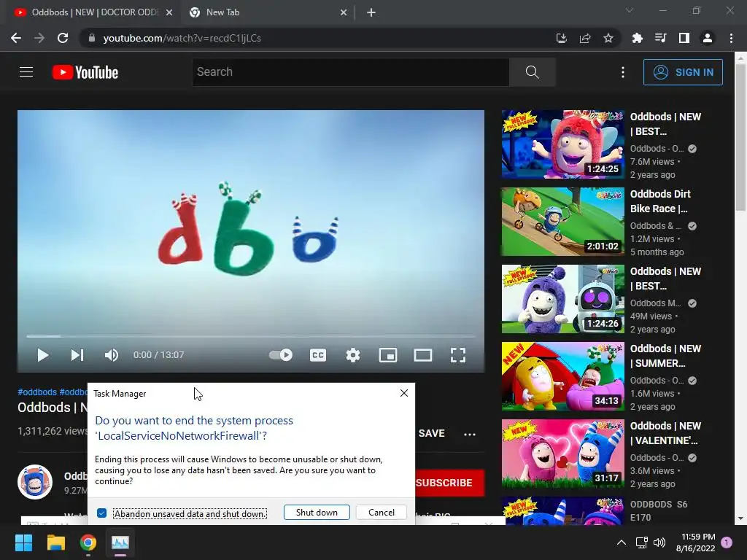Image resolution: width=747 pixels, height=560 pixels.
Task: Go forward in browser history
Action: pos(39,38)
